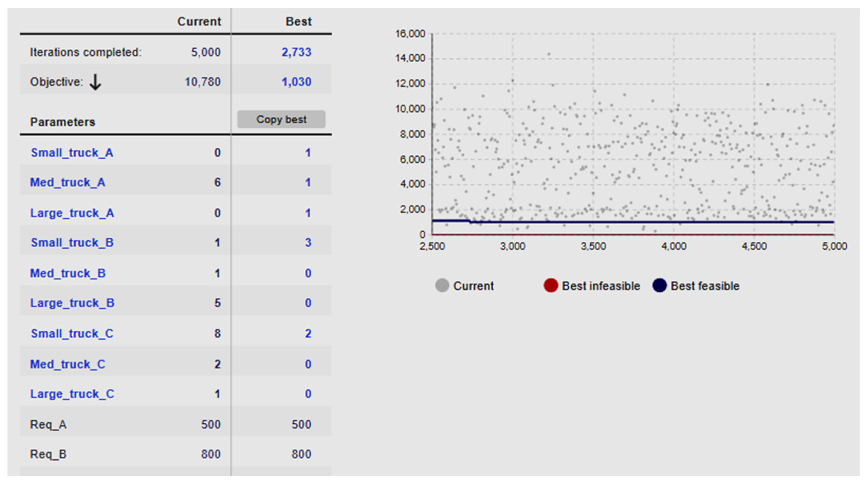Click the Med_truck_B parameter name
This screenshot has height=484, width=868.
68,273
